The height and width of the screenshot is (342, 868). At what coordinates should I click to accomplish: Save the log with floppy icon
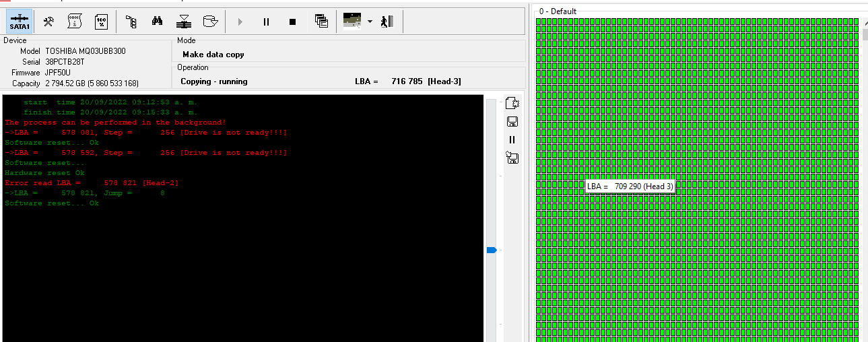(512, 122)
